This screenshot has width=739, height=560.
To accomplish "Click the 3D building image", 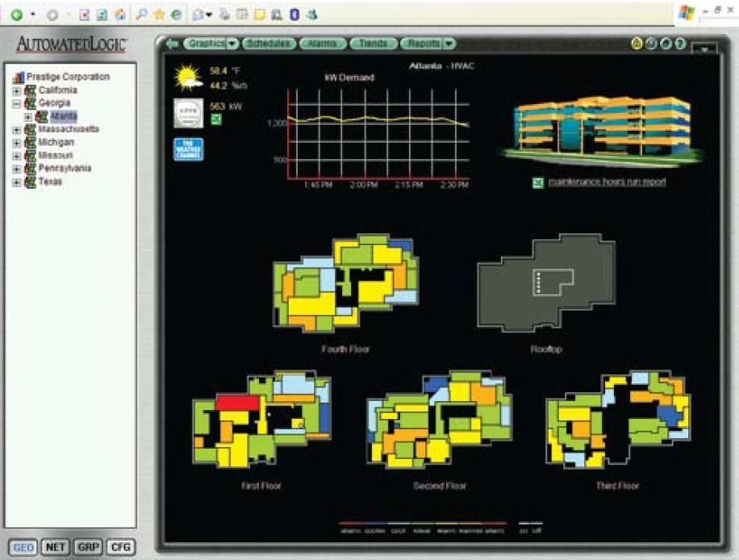I will pyautogui.click(x=601, y=131).
